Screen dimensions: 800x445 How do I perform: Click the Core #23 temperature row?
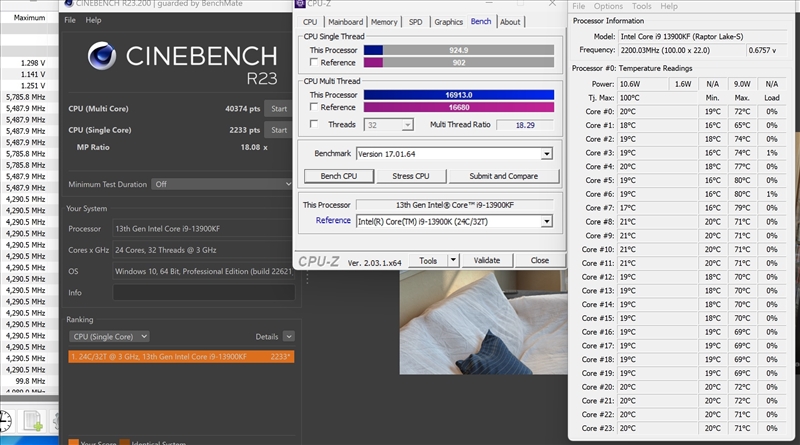681,428
